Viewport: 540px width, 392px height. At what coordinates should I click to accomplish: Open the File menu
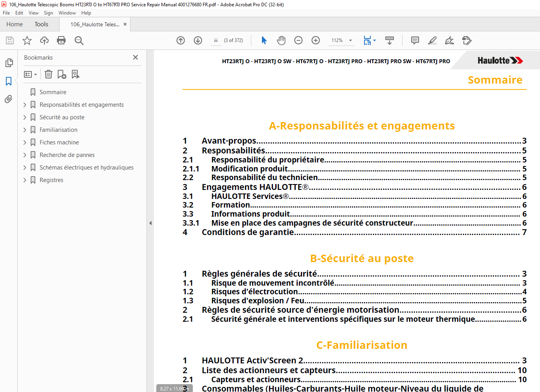coord(6,13)
